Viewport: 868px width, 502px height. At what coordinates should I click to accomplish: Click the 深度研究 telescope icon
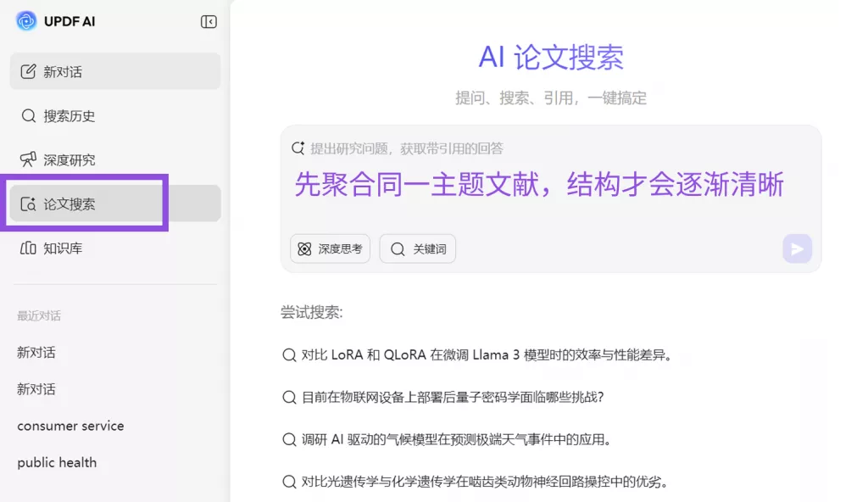(28, 159)
